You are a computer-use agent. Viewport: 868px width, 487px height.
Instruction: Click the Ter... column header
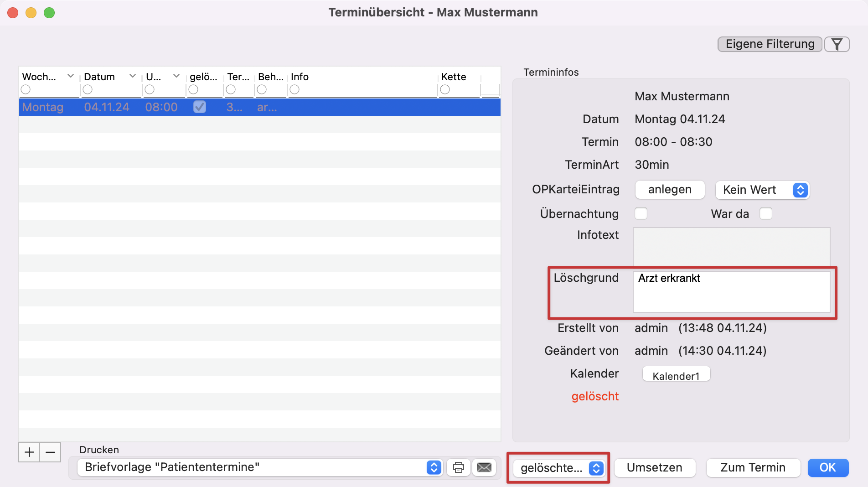point(238,77)
